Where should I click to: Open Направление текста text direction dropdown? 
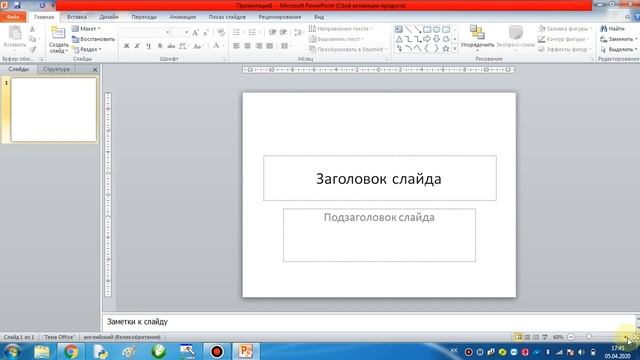(x=341, y=29)
